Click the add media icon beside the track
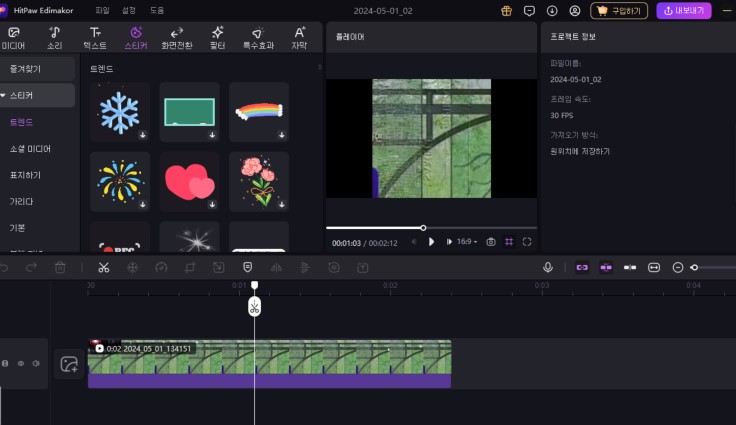The width and height of the screenshot is (736, 425). click(69, 365)
